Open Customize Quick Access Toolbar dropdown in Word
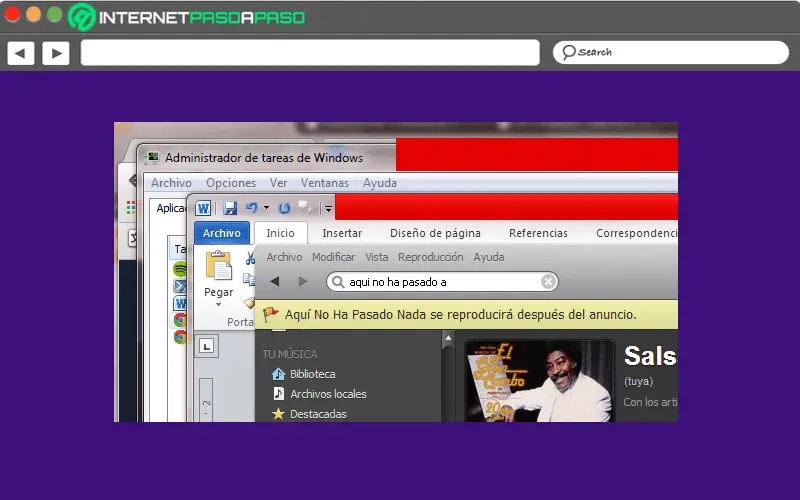The height and width of the screenshot is (500, 800). (328, 208)
